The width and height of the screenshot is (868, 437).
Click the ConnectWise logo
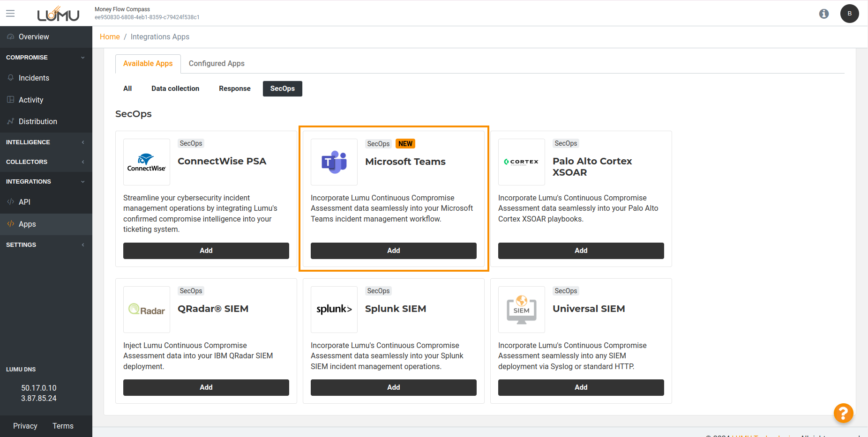146,162
